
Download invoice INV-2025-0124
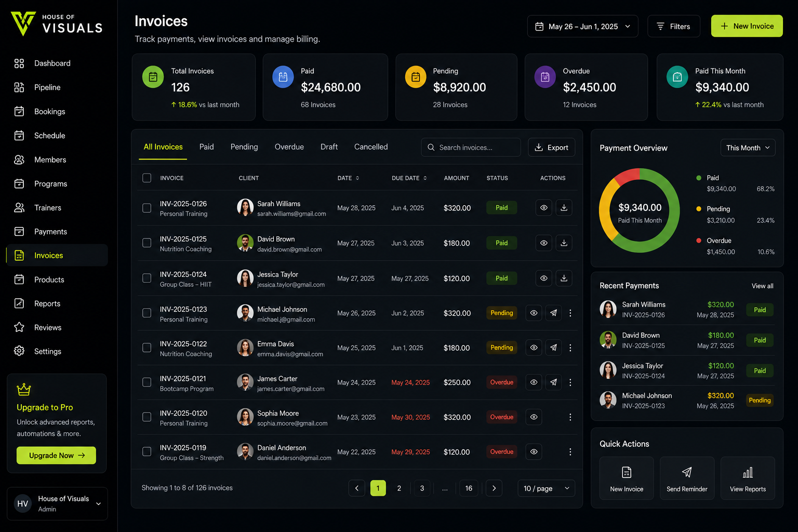coord(564,278)
